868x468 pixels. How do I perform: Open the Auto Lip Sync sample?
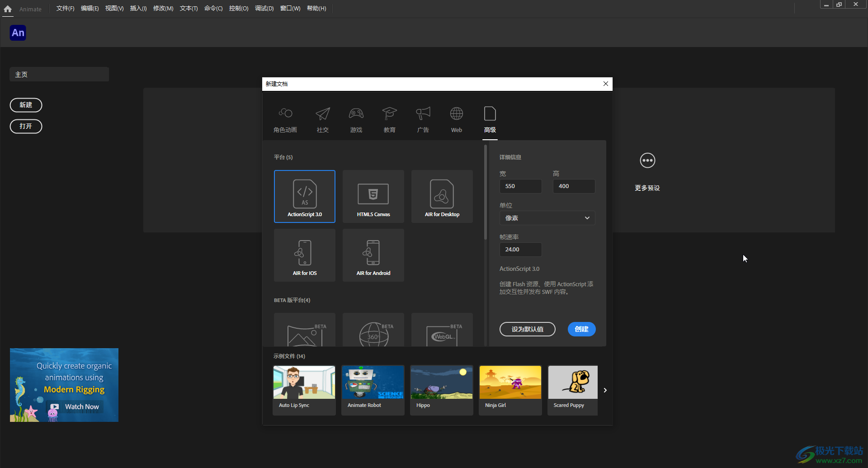coord(304,390)
